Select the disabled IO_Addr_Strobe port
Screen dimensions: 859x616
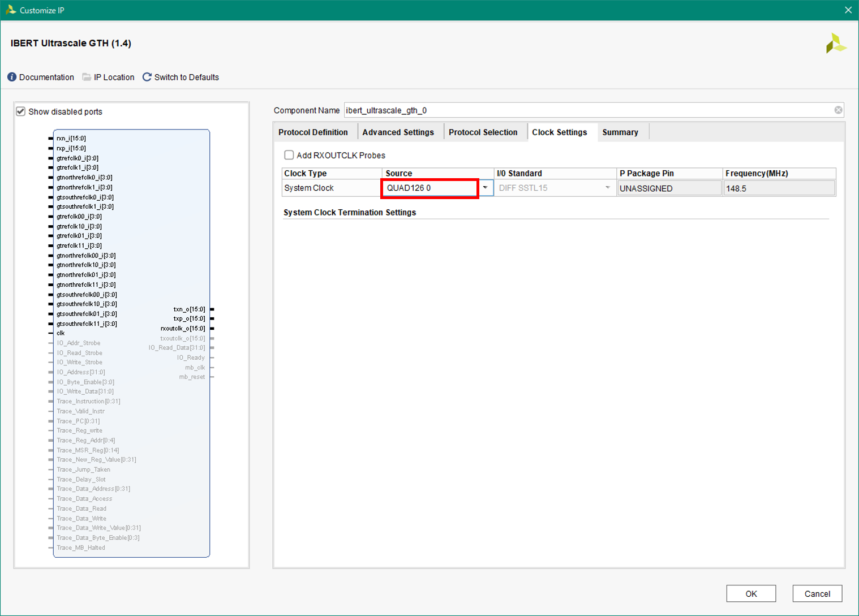(78, 343)
